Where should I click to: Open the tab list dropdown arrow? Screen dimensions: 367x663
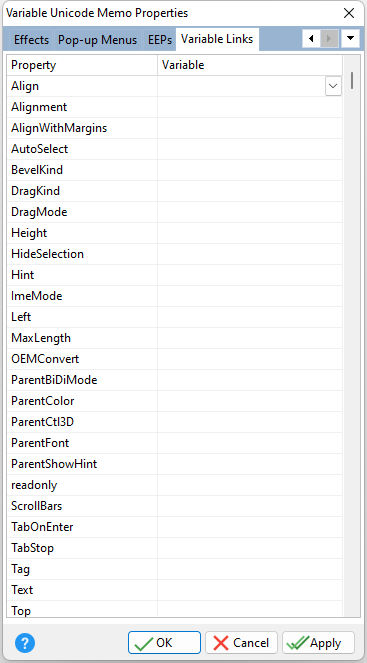(x=350, y=39)
